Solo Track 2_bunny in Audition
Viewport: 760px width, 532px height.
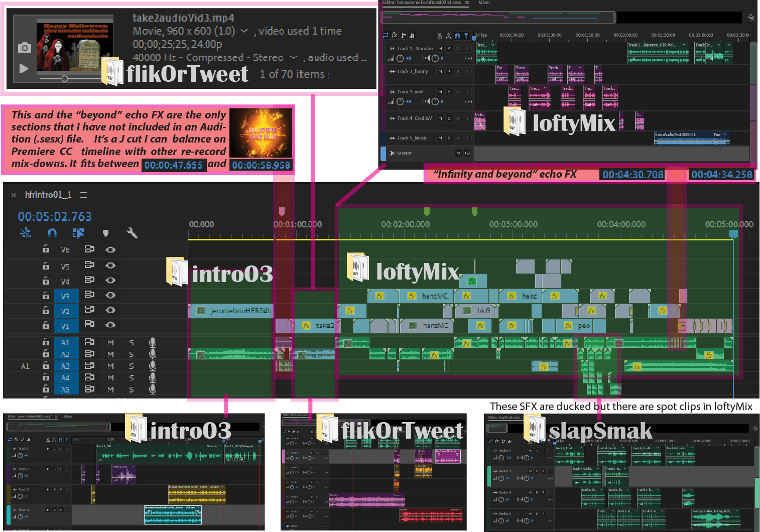(x=449, y=72)
